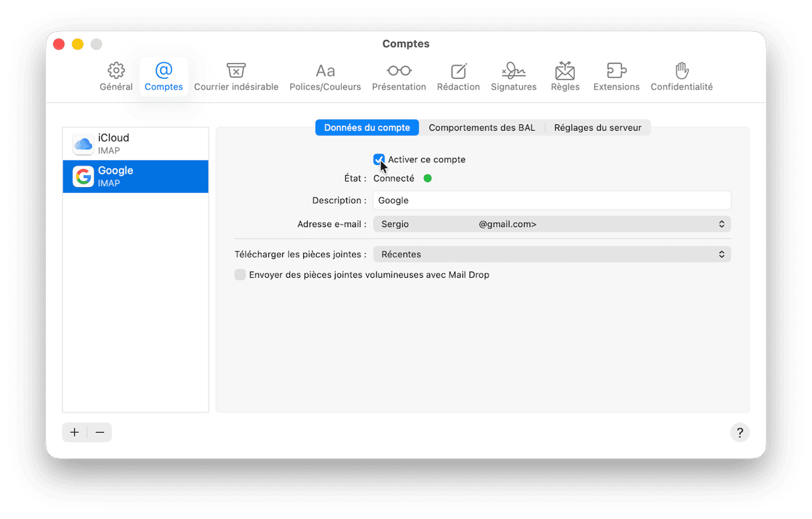
Task: Switch to the Comportements des BAL tab
Action: point(482,127)
